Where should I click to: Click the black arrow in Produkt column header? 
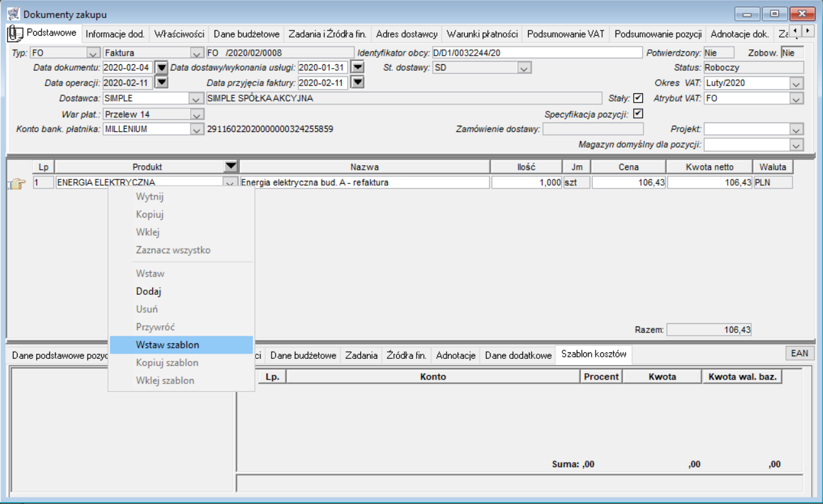point(231,166)
